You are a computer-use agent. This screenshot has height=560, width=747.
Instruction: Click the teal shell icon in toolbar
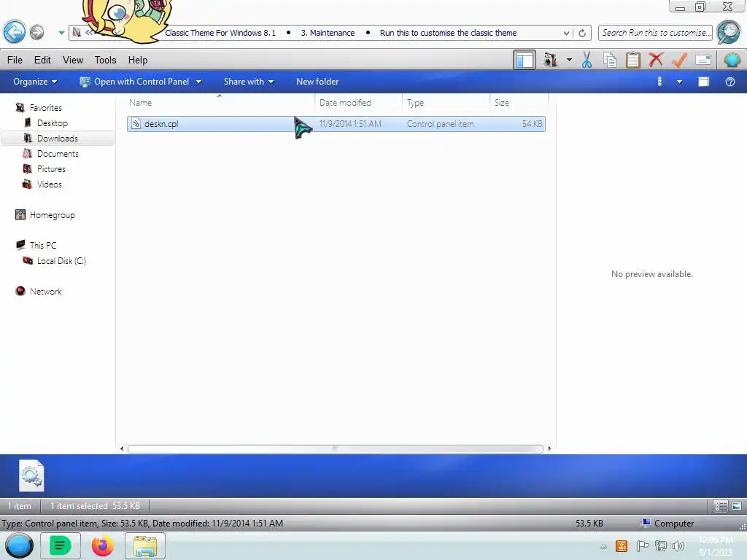tap(732, 60)
